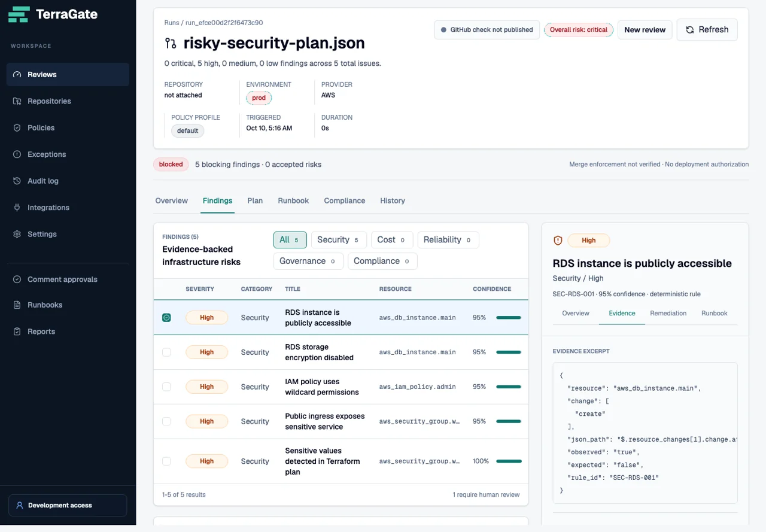The image size is (766, 532).
Task: Open the Development access account button
Action: click(x=68, y=505)
